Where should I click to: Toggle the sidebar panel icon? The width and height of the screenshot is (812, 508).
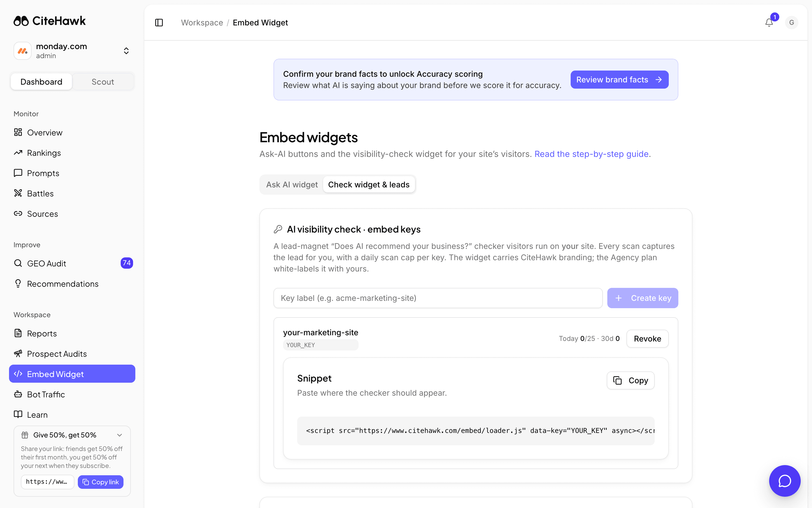pos(159,23)
